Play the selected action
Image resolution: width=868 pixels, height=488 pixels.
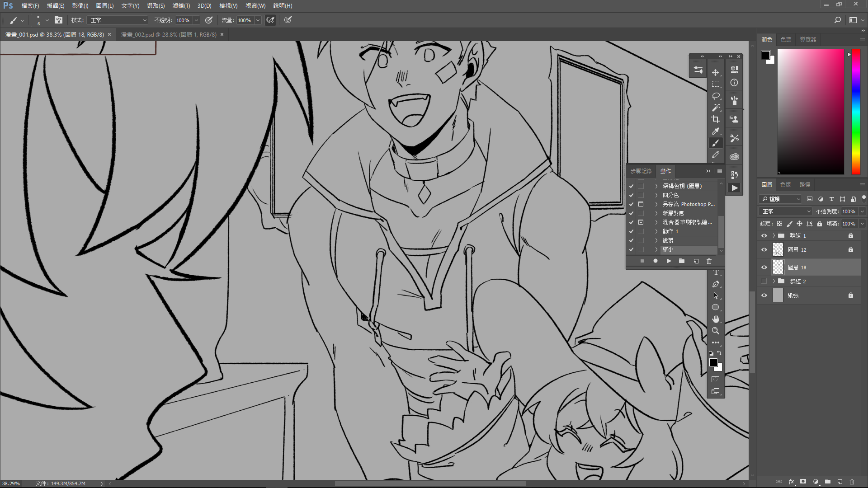(669, 261)
